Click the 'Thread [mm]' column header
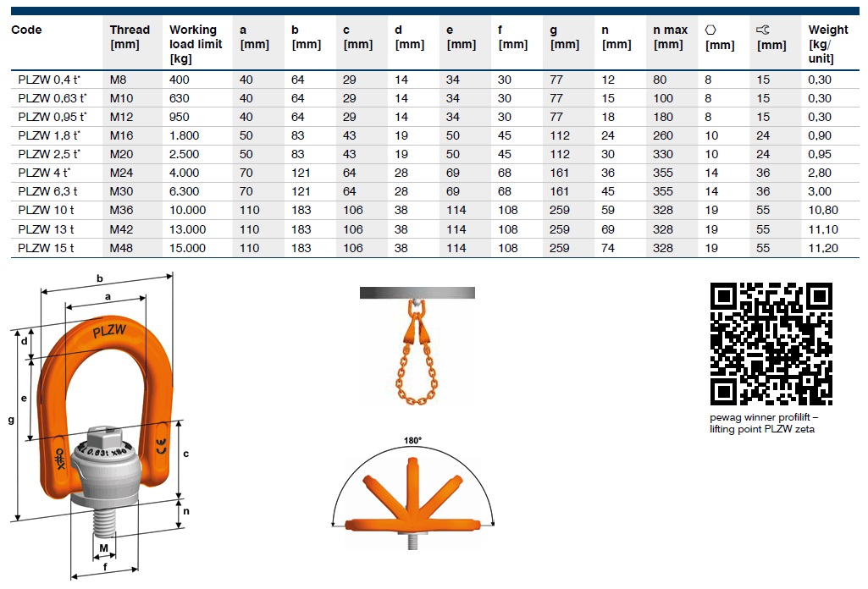This screenshot has height=589, width=868. [130, 37]
